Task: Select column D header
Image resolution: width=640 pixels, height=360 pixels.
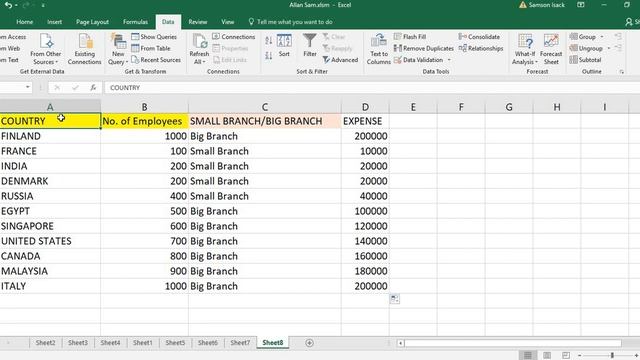Action: pos(365,107)
